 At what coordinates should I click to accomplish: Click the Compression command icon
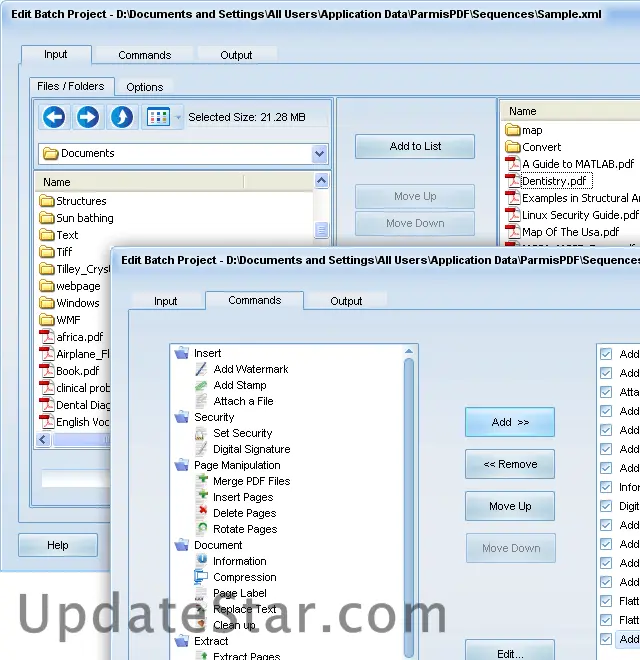tap(201, 576)
